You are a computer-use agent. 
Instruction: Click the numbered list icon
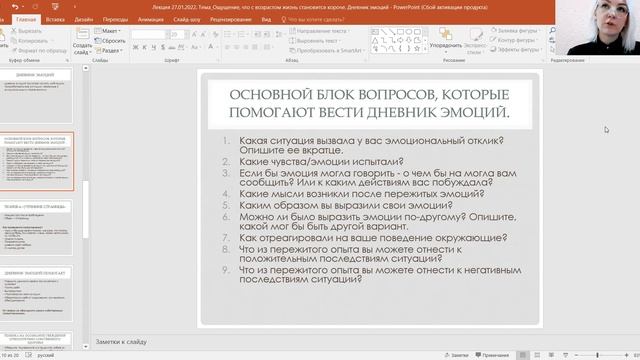(x=242, y=35)
